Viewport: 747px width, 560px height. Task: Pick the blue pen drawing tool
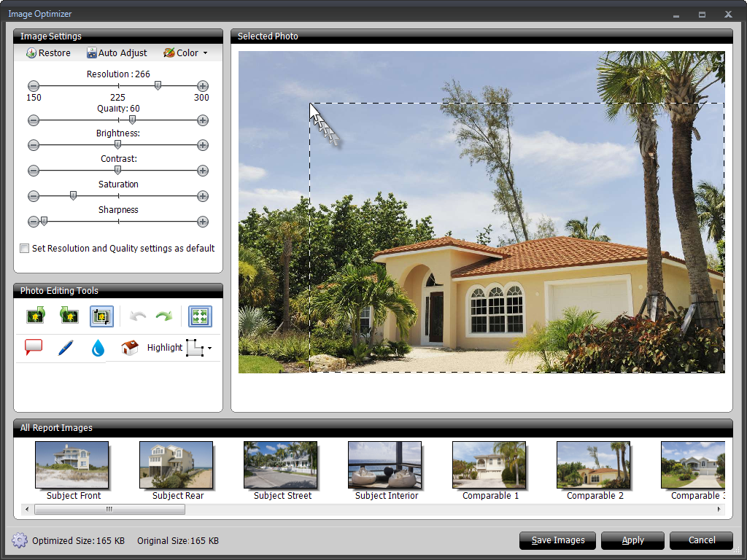coord(66,348)
